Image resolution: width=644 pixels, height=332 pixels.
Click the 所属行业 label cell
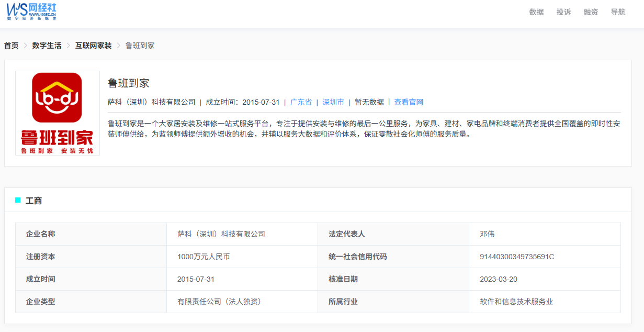point(393,302)
